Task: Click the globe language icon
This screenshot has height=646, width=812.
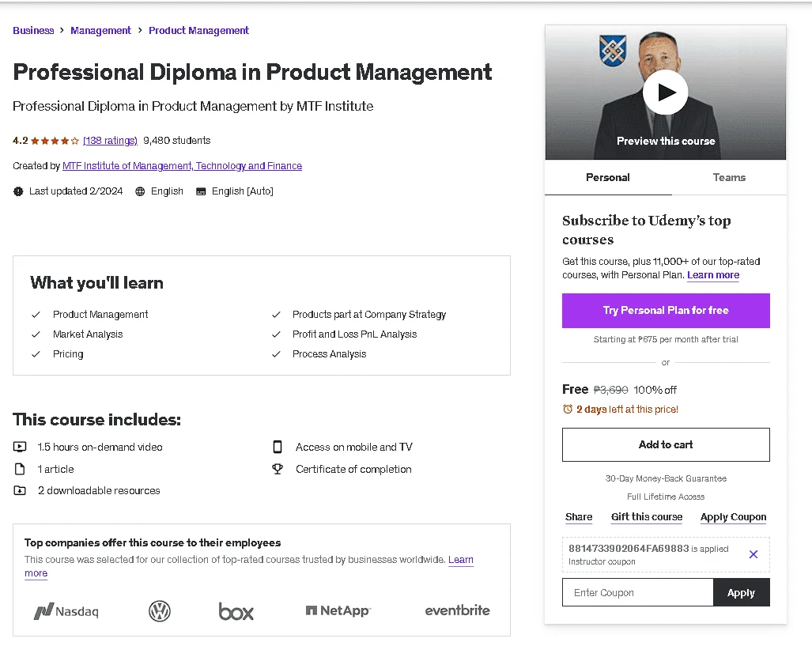Action: click(x=140, y=191)
